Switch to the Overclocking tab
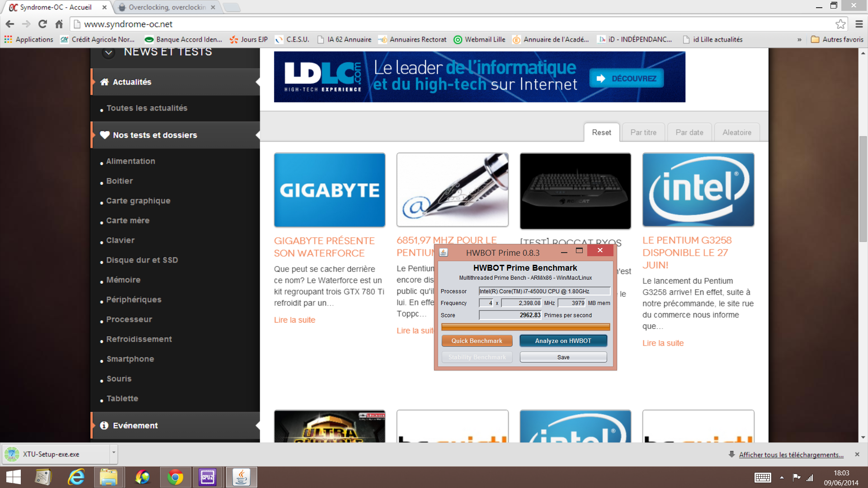 (x=167, y=7)
